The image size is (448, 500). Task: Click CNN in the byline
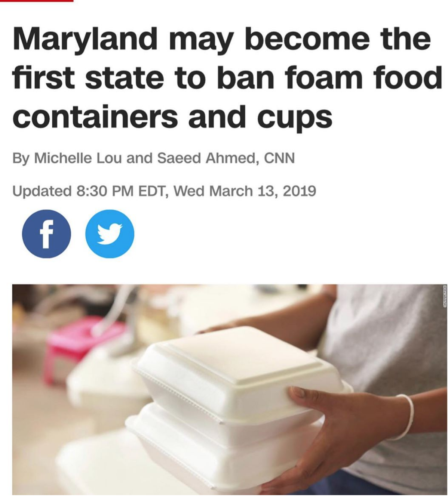[280, 158]
